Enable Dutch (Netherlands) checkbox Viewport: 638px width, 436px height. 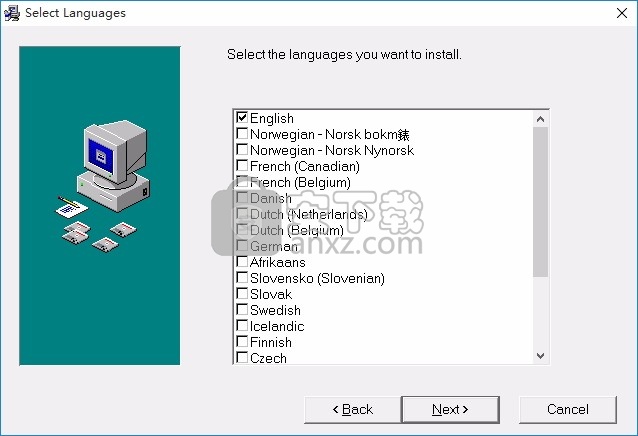[x=242, y=214]
